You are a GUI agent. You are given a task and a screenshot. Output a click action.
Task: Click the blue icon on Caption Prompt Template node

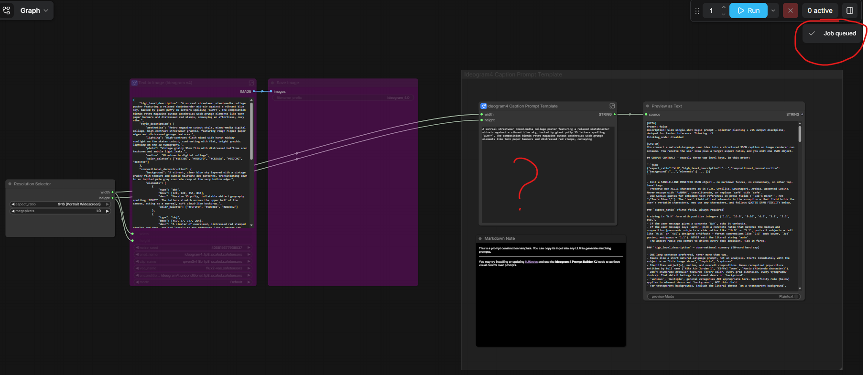[x=483, y=106]
